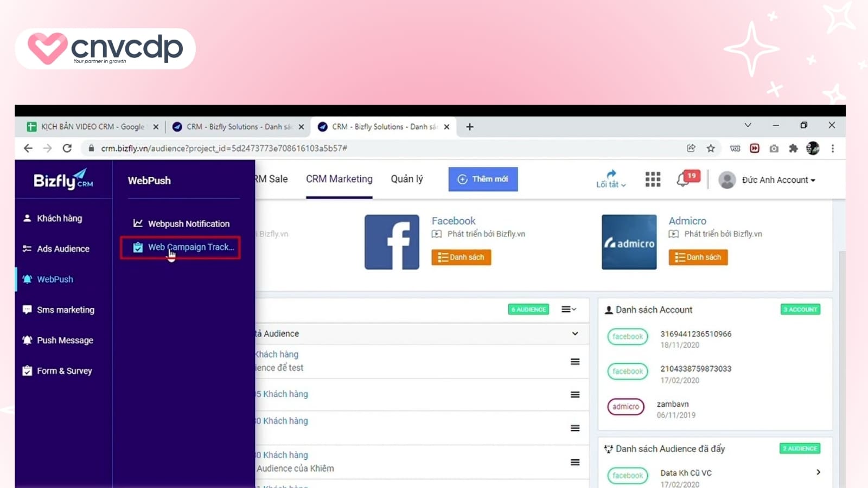The width and height of the screenshot is (868, 488).
Task: Open the notification bell with 19 alerts
Action: point(684,179)
